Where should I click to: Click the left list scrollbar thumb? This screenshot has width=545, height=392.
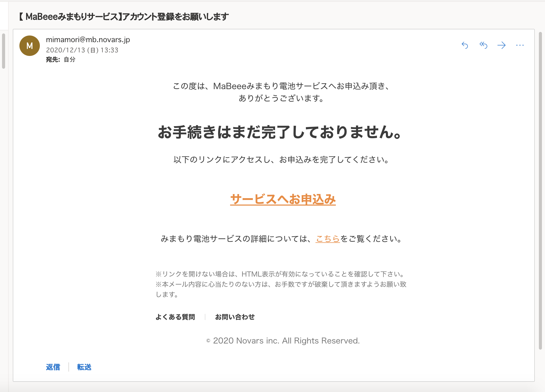pyautogui.click(x=4, y=51)
